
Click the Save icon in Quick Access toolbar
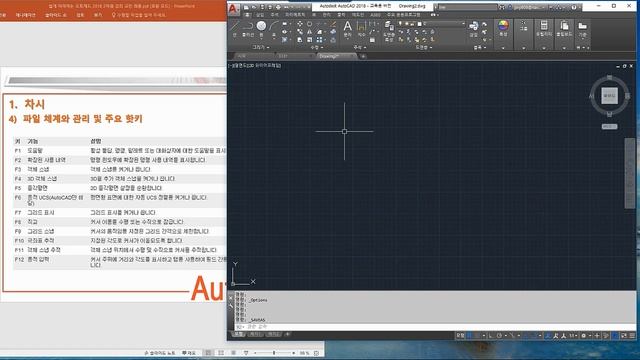[x=262, y=7]
